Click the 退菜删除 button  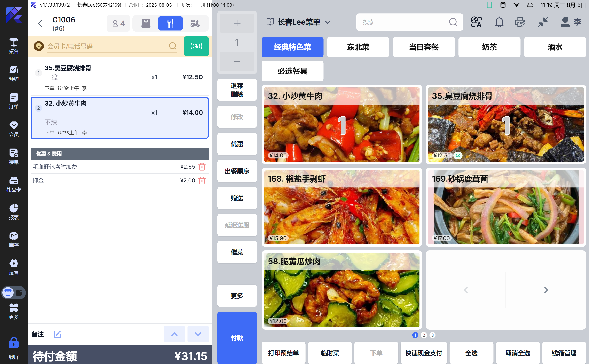click(237, 90)
